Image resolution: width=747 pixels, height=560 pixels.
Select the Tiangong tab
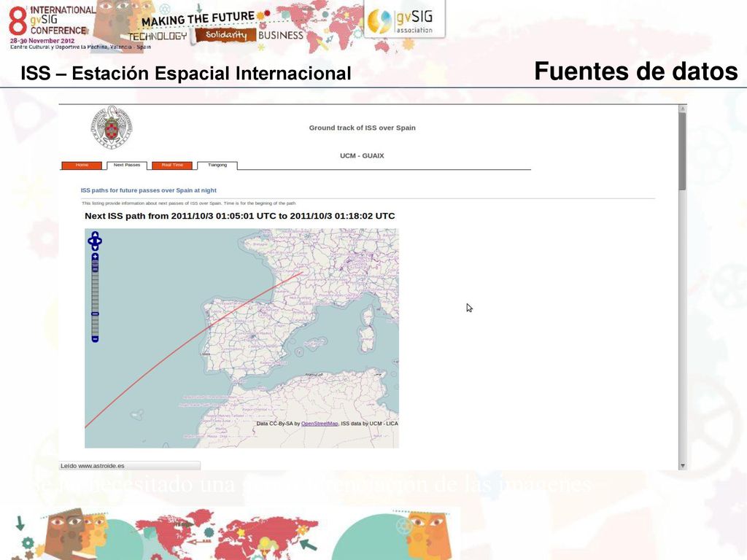[x=217, y=166]
